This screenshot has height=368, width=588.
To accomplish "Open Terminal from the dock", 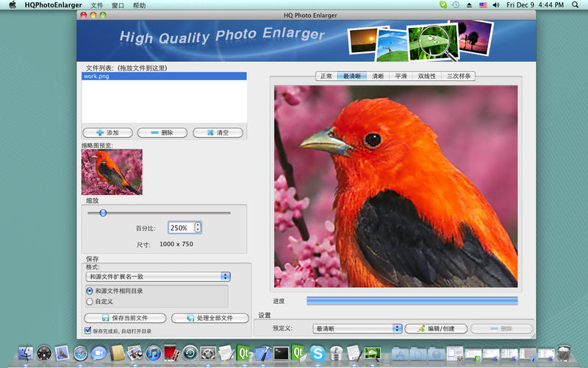I will pyautogui.click(x=280, y=353).
